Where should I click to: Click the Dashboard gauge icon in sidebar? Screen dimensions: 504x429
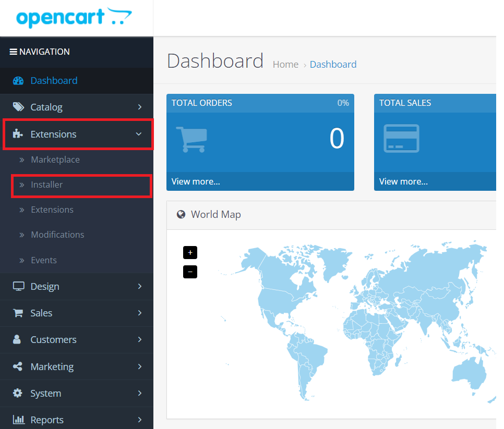tap(18, 81)
